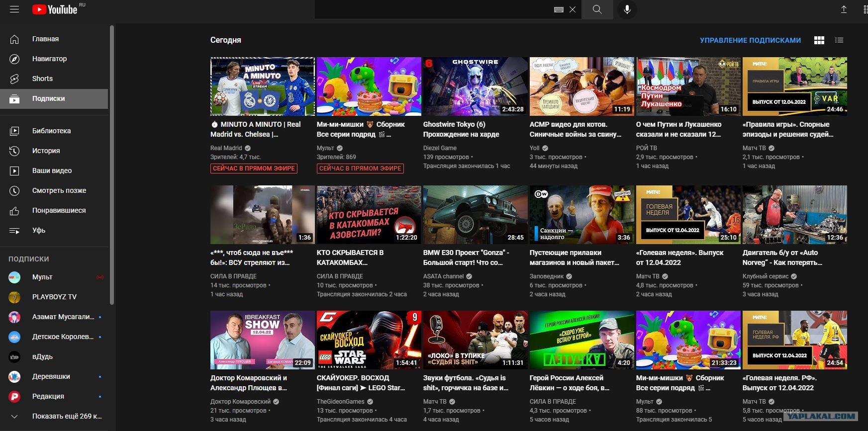Open the Мульт channel in subscriptions list
The width and height of the screenshot is (868, 431).
(54, 277)
